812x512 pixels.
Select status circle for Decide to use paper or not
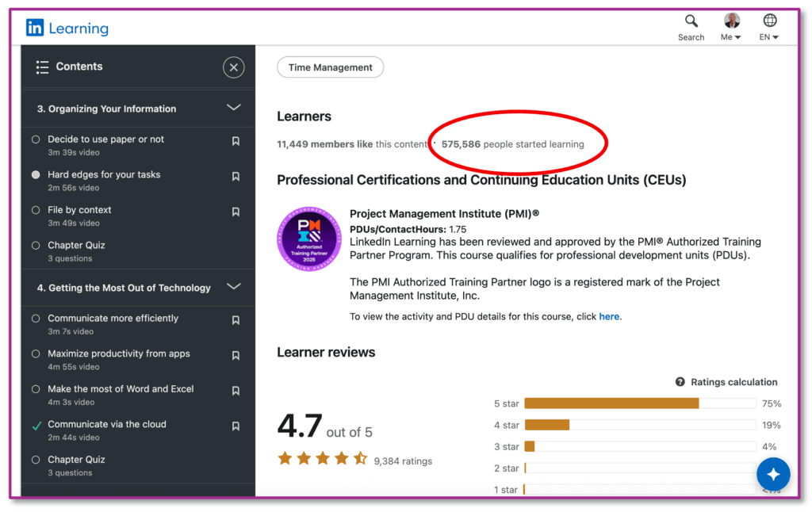pos(36,139)
